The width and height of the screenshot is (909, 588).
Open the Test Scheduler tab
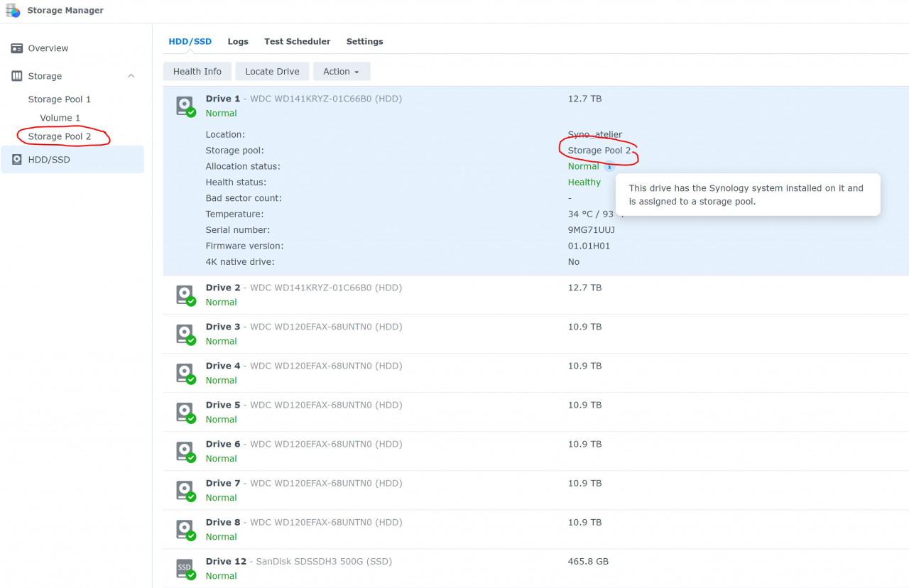tap(297, 42)
